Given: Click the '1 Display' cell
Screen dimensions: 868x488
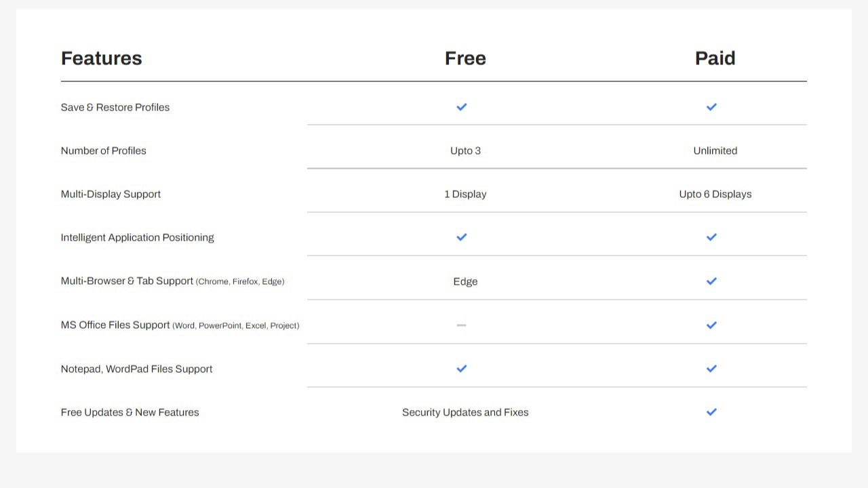Looking at the screenshot, I should point(465,194).
